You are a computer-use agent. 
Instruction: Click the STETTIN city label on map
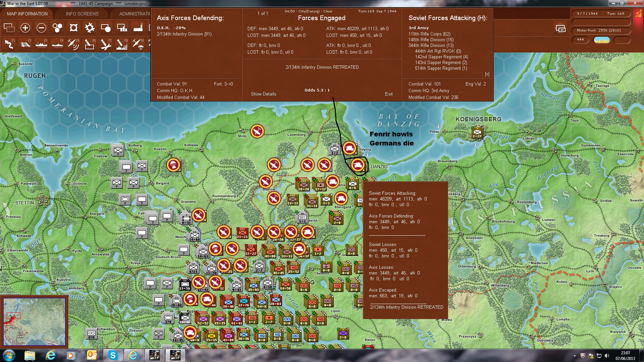coord(24,203)
